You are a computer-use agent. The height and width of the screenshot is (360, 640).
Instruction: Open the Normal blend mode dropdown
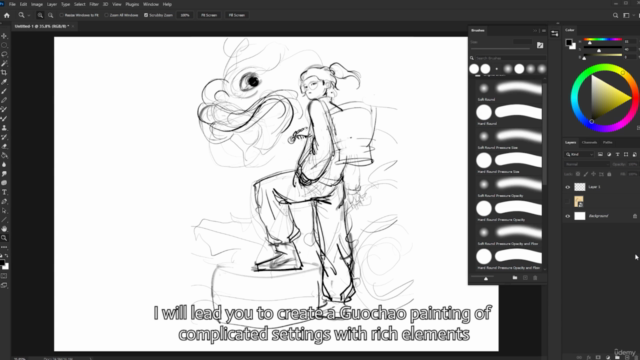pos(587,164)
